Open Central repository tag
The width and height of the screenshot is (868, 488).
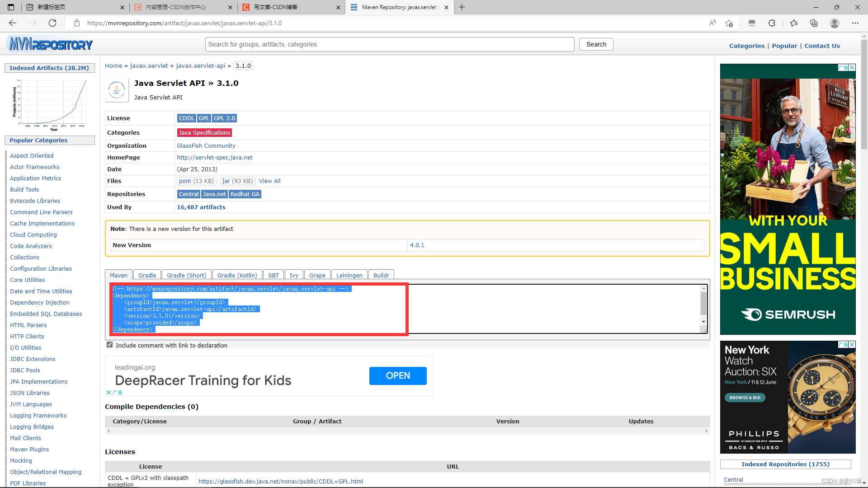(189, 194)
